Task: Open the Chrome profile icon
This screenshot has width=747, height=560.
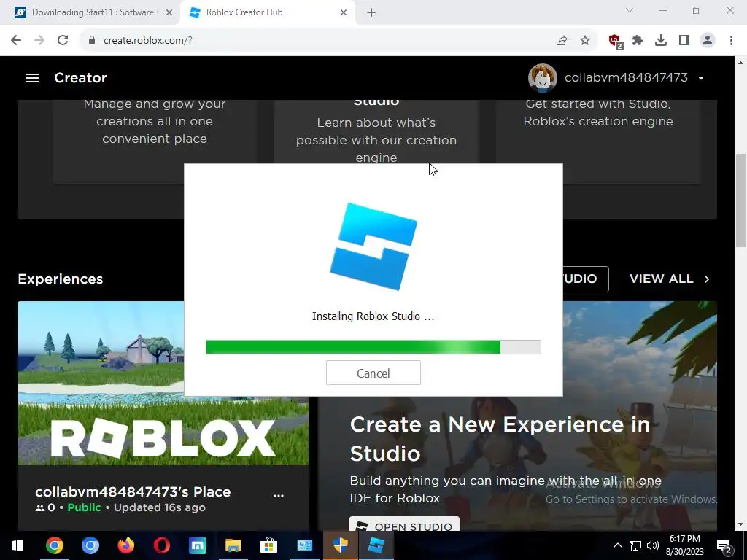Action: 708,41
